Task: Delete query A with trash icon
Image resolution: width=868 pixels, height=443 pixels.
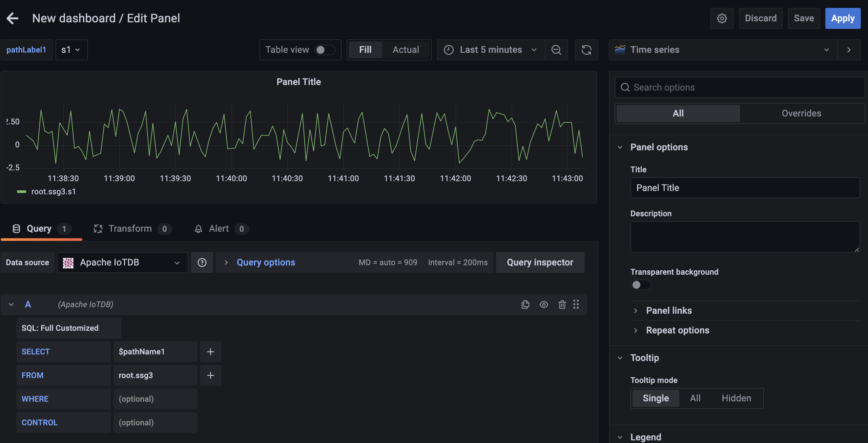Action: click(x=562, y=305)
